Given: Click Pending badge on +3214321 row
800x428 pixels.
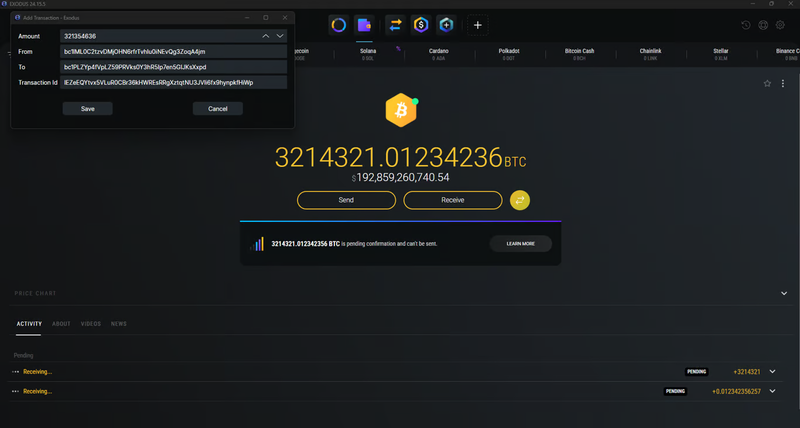Looking at the screenshot, I should coord(696,372).
